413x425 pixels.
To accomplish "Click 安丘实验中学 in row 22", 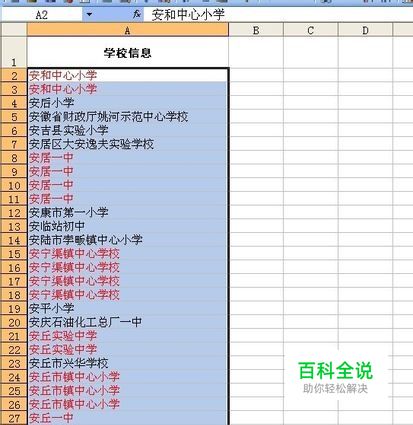I will (128, 350).
